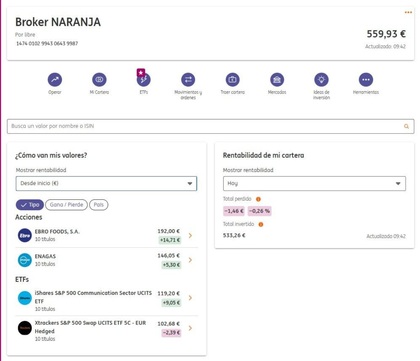Open Xtrackers S&P 500 Swap ETF name

coord(90,327)
